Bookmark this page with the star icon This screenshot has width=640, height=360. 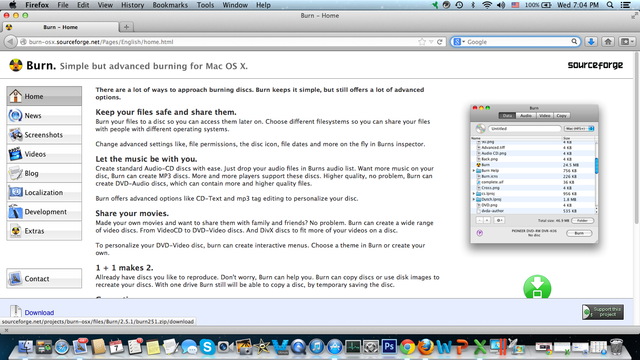(x=422, y=42)
